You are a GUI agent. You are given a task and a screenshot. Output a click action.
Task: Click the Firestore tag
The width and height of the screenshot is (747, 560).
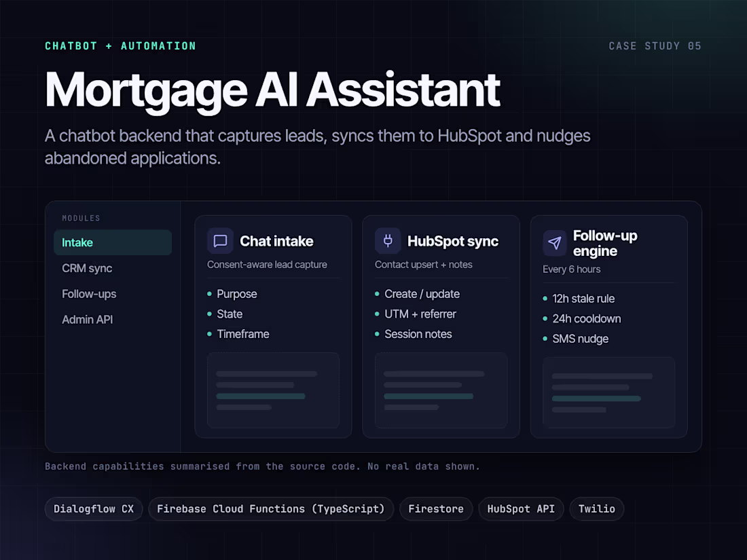click(x=436, y=509)
